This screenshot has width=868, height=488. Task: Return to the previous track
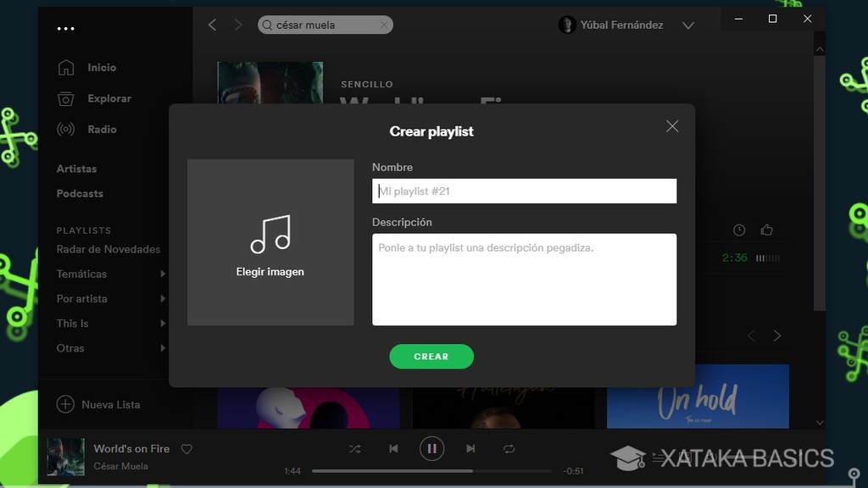pos(393,449)
